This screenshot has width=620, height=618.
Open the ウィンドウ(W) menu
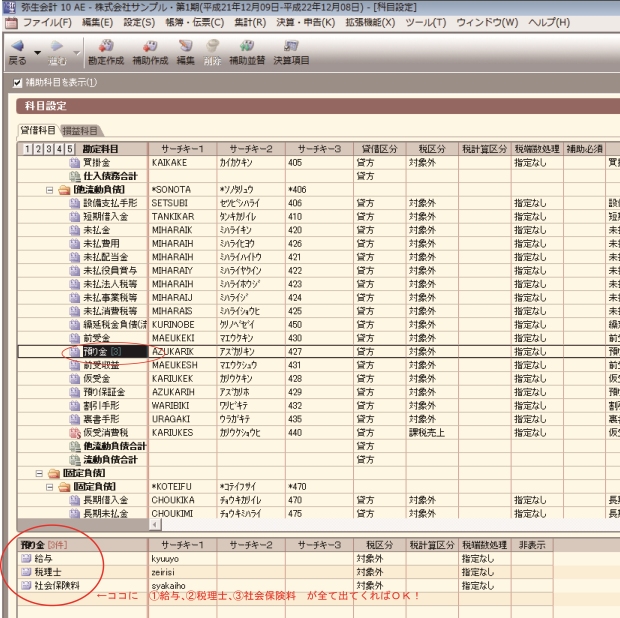click(x=487, y=23)
